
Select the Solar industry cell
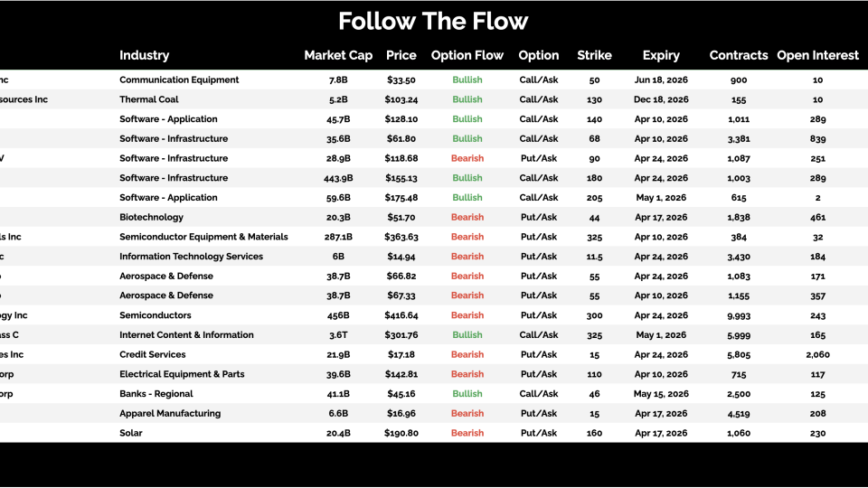click(x=131, y=433)
